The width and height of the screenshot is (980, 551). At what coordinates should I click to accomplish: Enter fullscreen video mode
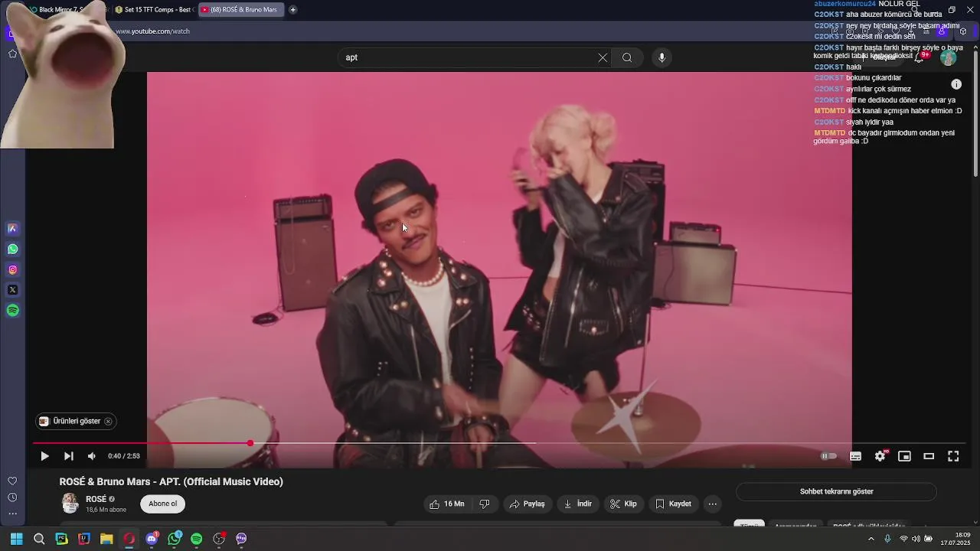953,456
